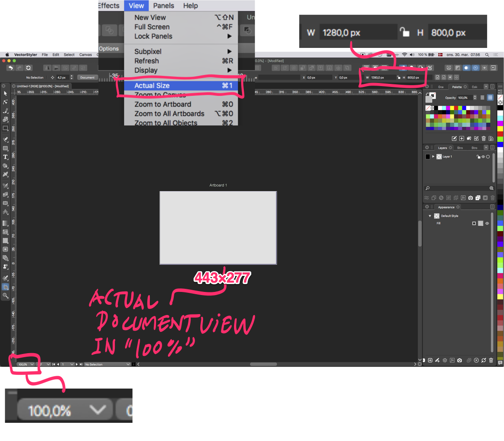Select the Rectangle shape tool
Image resolution: width=504 pixels, height=441 pixels.
[5, 148]
